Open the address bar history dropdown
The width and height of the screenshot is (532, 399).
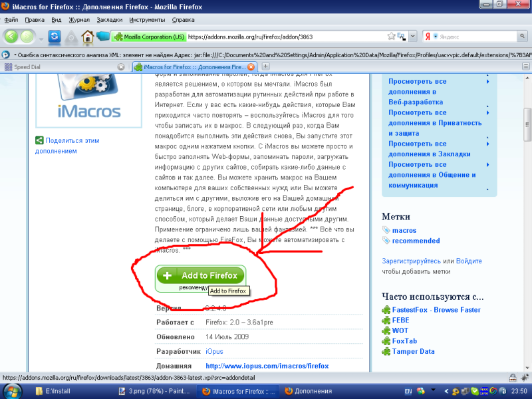click(412, 37)
